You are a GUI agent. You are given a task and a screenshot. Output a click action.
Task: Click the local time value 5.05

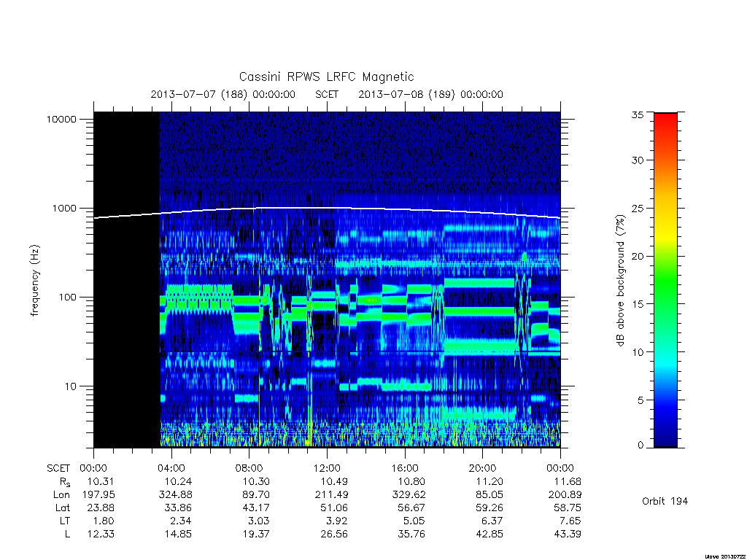click(x=414, y=521)
